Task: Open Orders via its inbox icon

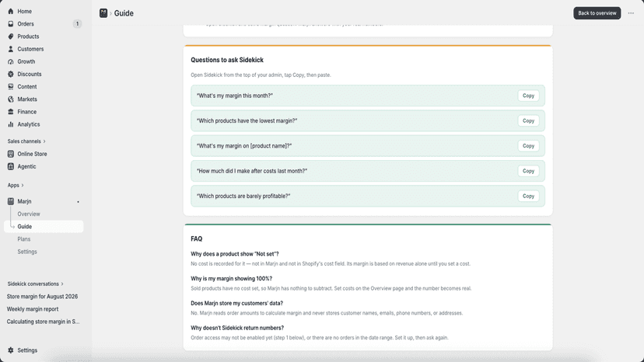Action: tap(11, 24)
